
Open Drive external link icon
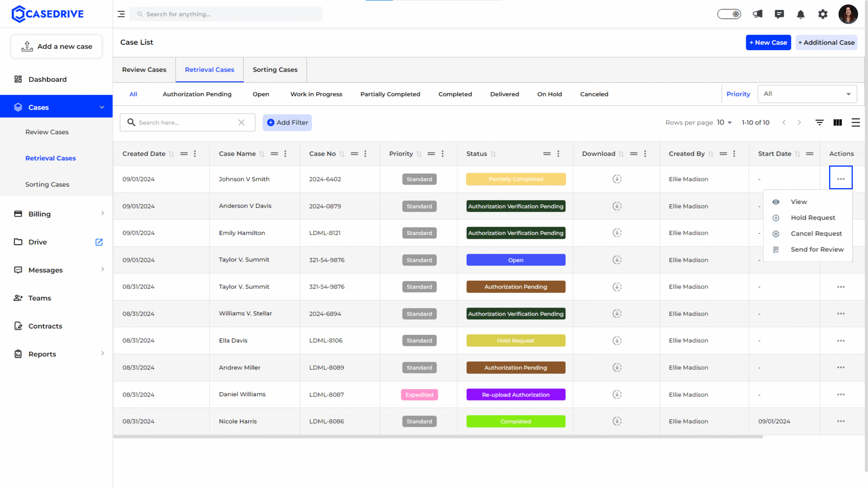click(99, 242)
